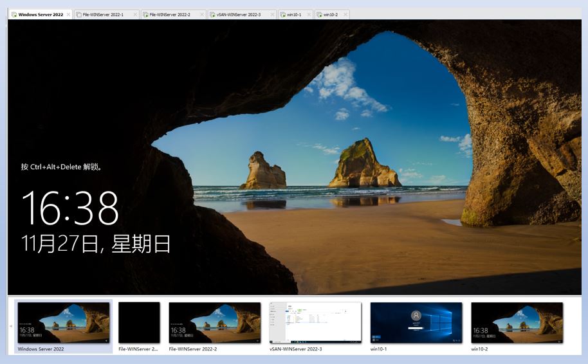Click the 16:38 lock screen clock
This screenshot has width=588, height=364.
tap(70, 208)
